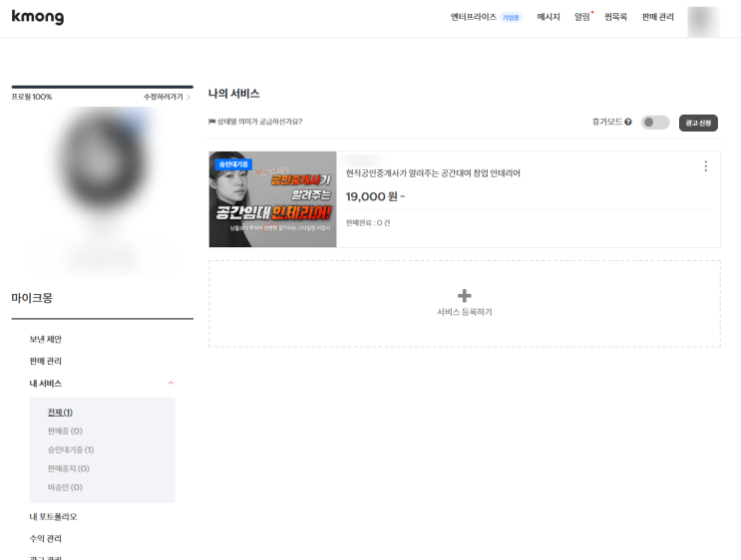Viewport: 741px width, 560px height.
Task: Click the 나의 서비스 heading
Action: pyautogui.click(x=234, y=94)
